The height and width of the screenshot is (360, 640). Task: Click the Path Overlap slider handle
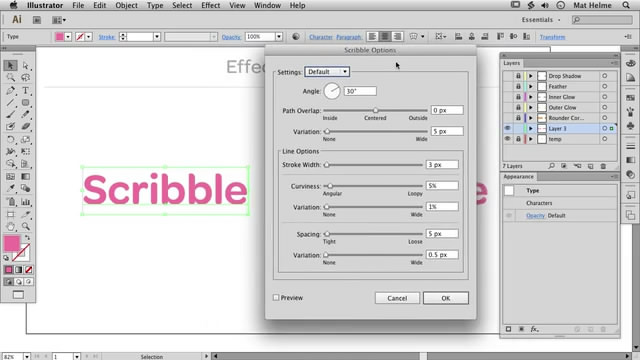(376, 110)
